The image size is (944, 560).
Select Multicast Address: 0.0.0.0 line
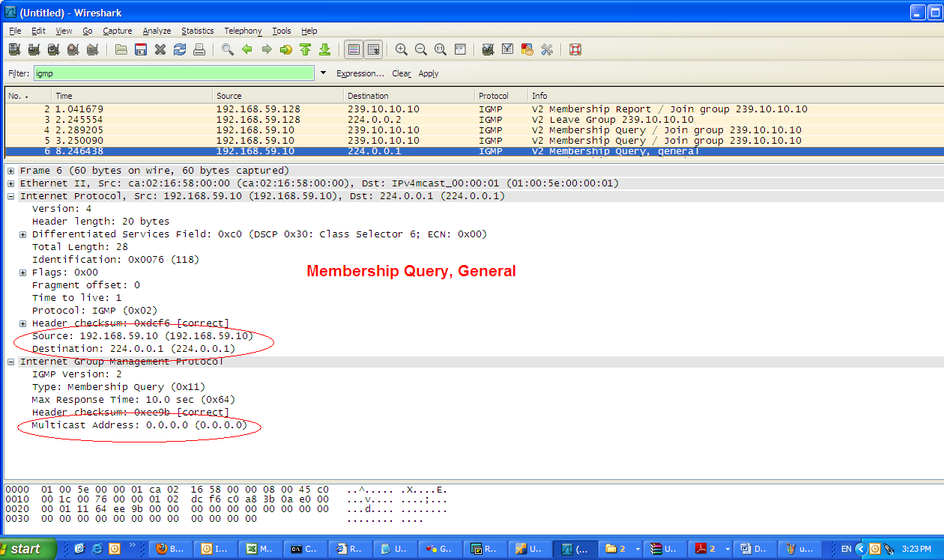click(x=139, y=425)
